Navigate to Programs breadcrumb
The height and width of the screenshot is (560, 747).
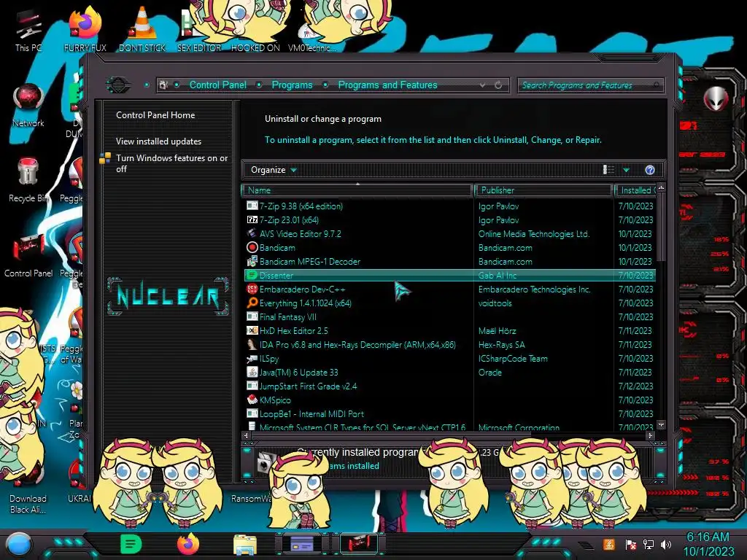coord(292,85)
